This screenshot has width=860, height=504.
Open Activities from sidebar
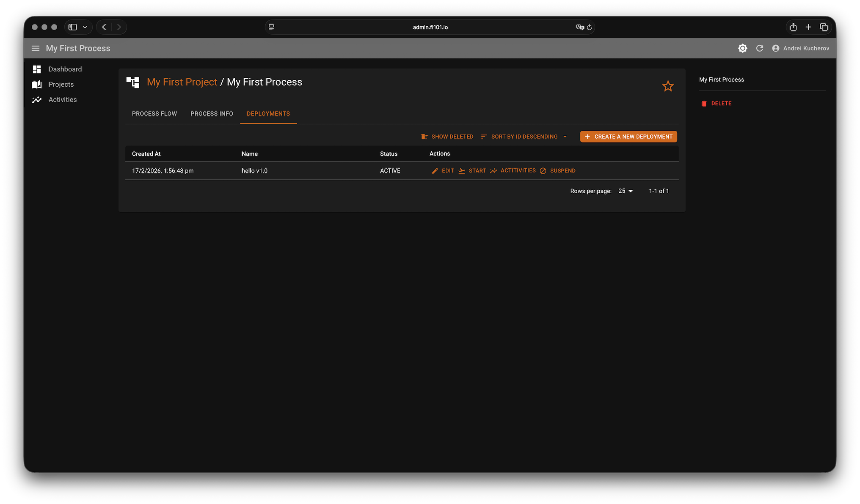pyautogui.click(x=62, y=99)
